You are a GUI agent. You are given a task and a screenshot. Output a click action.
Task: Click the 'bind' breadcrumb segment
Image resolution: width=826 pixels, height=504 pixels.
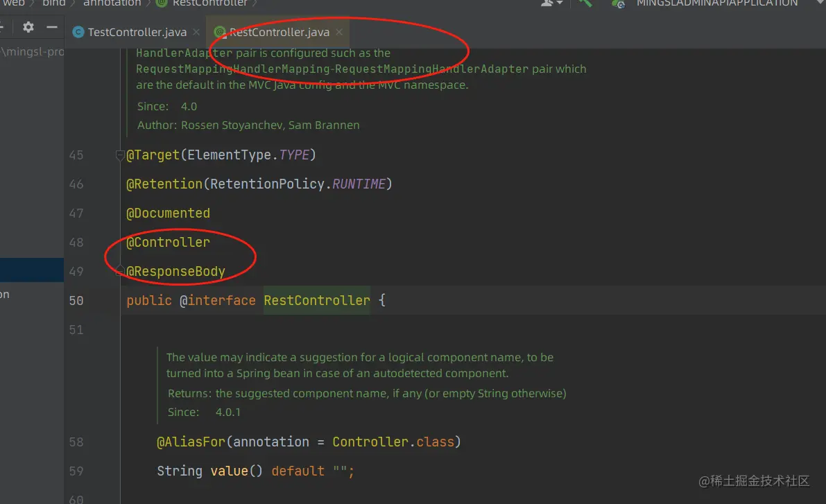pyautogui.click(x=53, y=3)
